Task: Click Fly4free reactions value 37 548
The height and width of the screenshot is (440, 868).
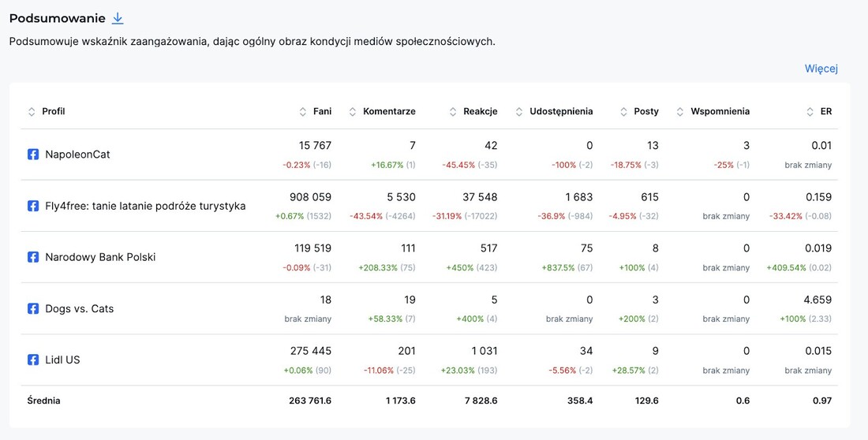Action: (480, 197)
